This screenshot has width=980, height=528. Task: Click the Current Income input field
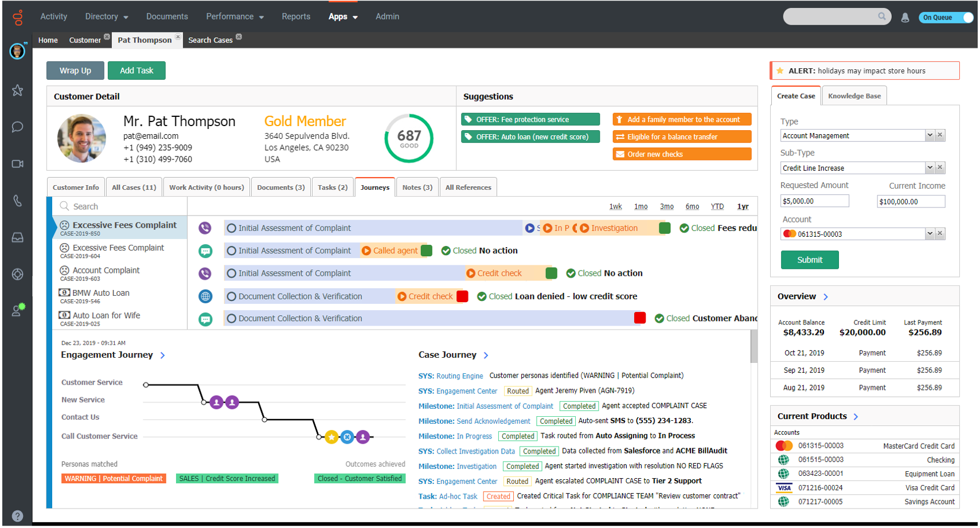[911, 201]
